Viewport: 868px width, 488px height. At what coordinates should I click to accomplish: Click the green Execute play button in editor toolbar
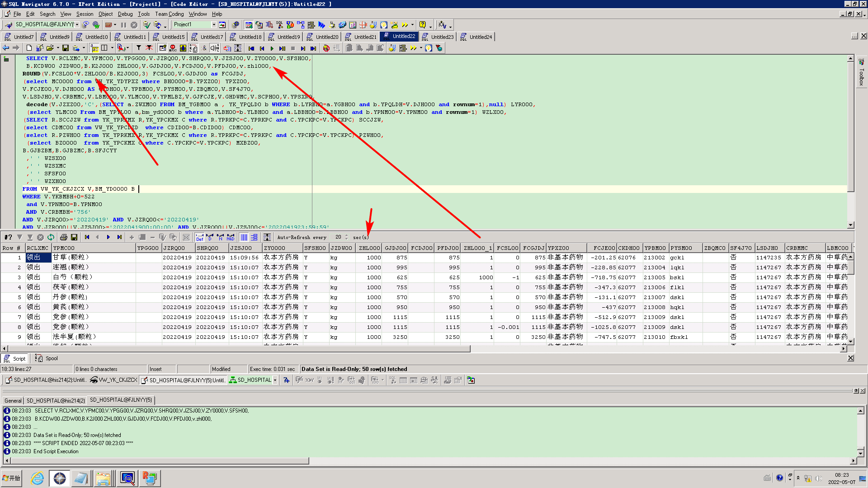272,48
